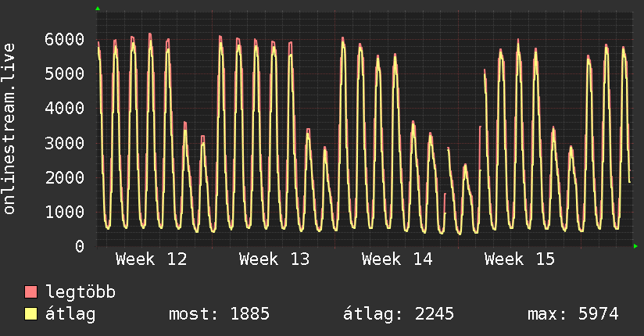Click the 'onlinestream.live' vertical axis title

click(9, 129)
